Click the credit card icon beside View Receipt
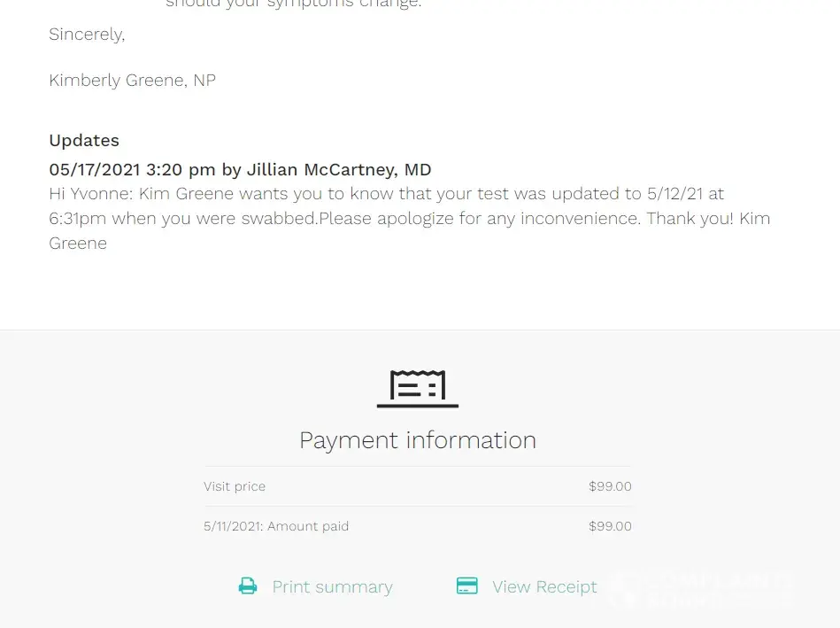This screenshot has height=628, width=840. (x=467, y=586)
